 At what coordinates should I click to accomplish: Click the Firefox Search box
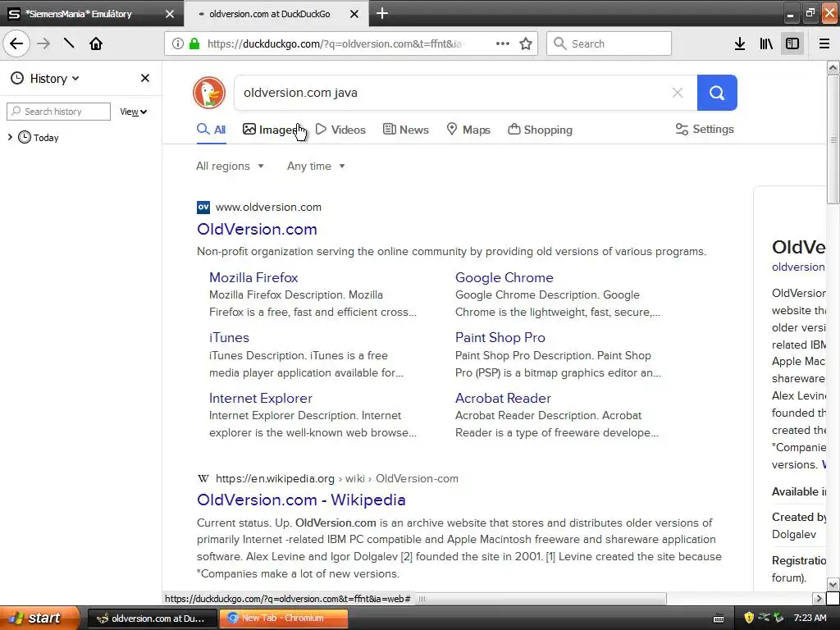609,43
